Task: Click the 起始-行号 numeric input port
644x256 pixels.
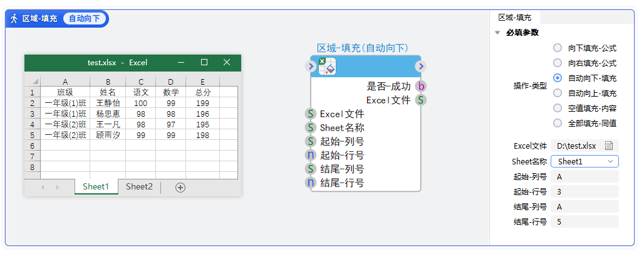Action: (x=311, y=155)
